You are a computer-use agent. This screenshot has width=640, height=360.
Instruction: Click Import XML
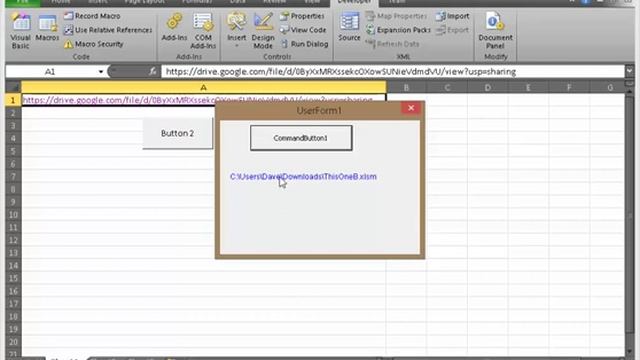[453, 16]
